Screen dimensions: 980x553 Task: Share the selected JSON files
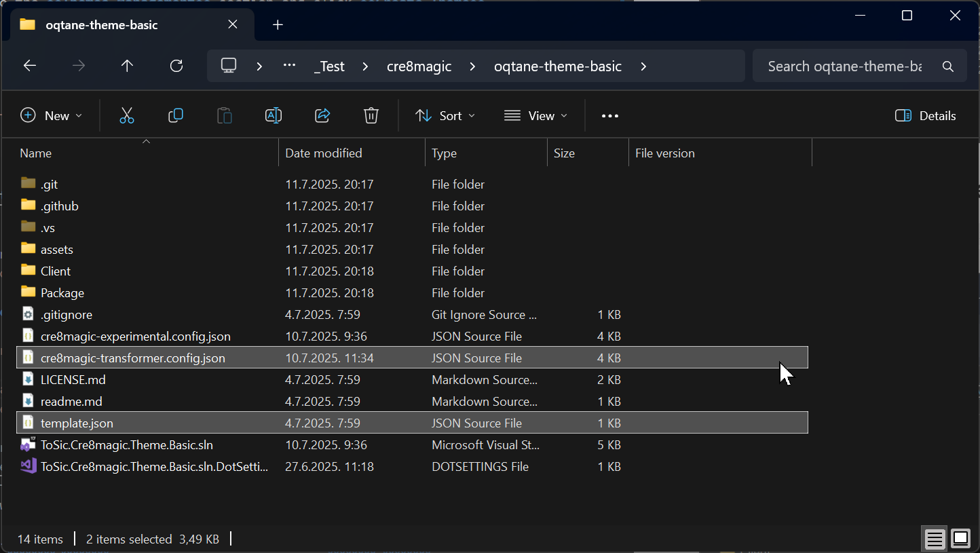(322, 115)
